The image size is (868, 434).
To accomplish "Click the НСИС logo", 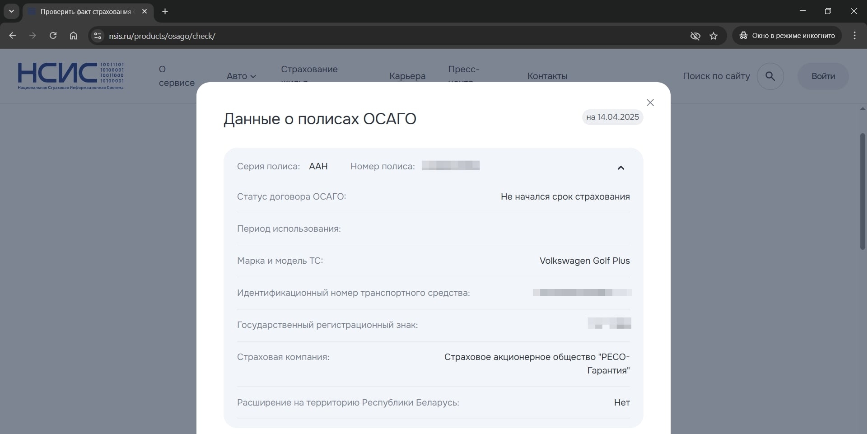I will [x=70, y=76].
